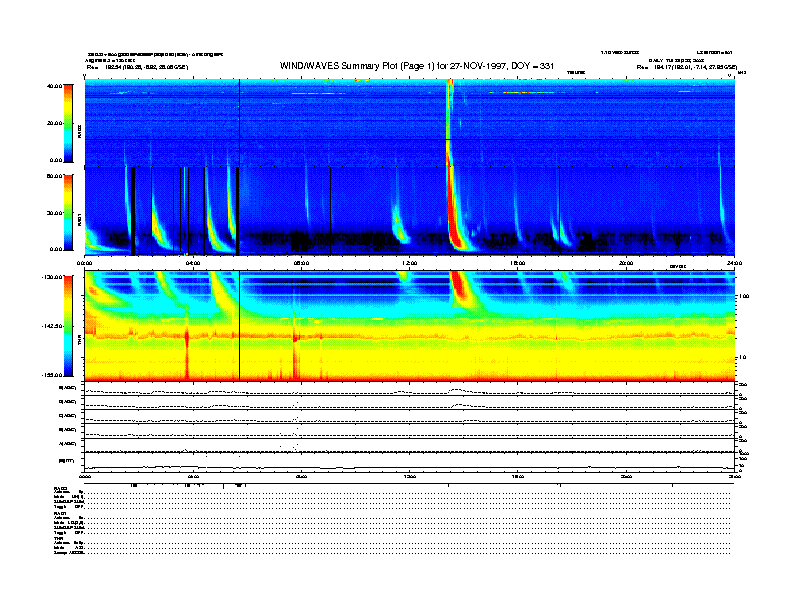
Task: Click the 30.00 color scale label
Action: 54,213
